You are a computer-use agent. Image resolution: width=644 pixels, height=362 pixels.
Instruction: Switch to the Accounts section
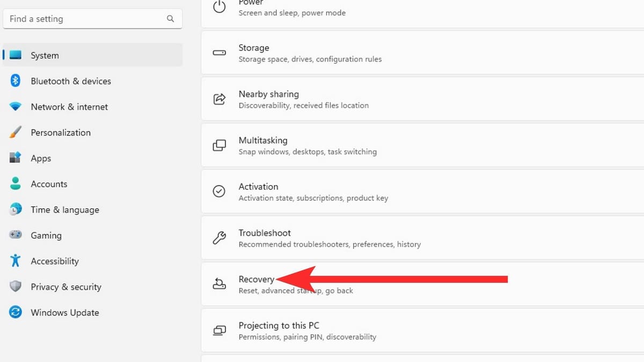pos(49,184)
